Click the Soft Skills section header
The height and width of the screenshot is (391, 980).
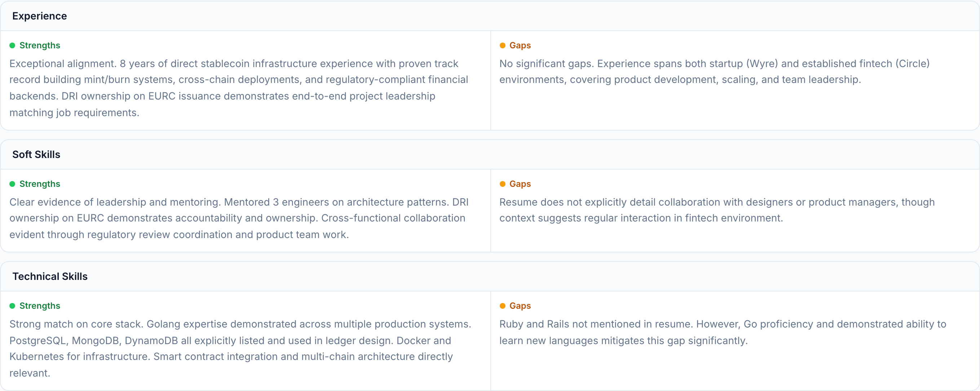pyautogui.click(x=36, y=155)
